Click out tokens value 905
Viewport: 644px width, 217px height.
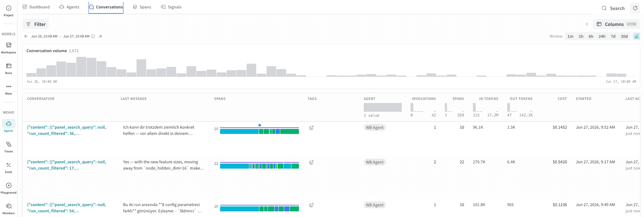coord(510,205)
